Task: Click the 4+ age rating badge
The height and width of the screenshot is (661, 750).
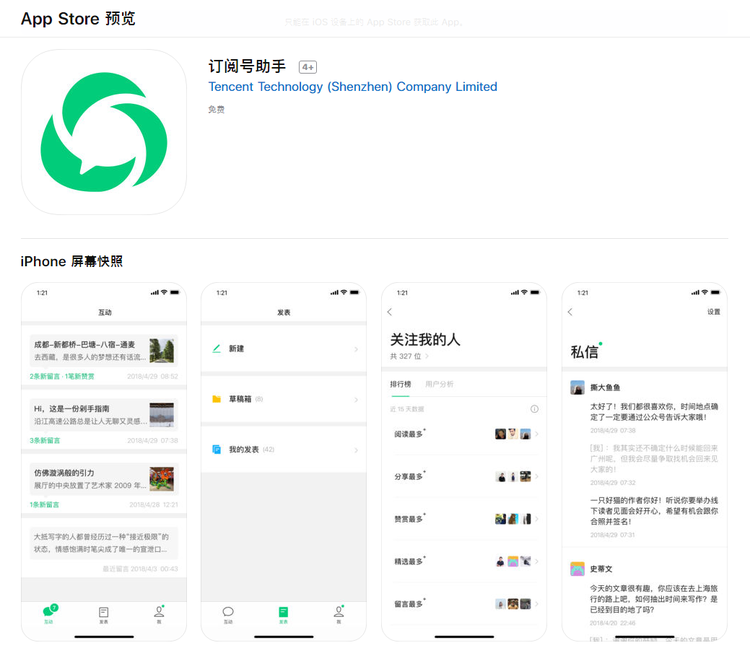Action: [308, 67]
